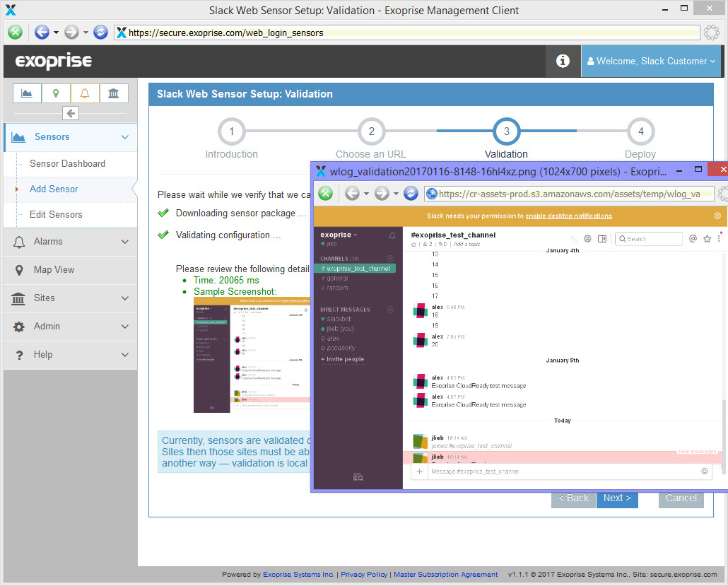Open Sensor Dashboard in sidebar
Image resolution: width=728 pixels, height=586 pixels.
67,164
